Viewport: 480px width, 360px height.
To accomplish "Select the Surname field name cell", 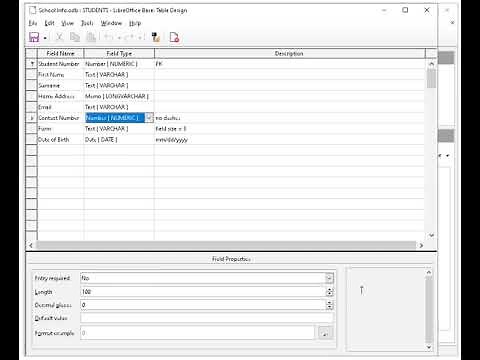I will click(60, 85).
